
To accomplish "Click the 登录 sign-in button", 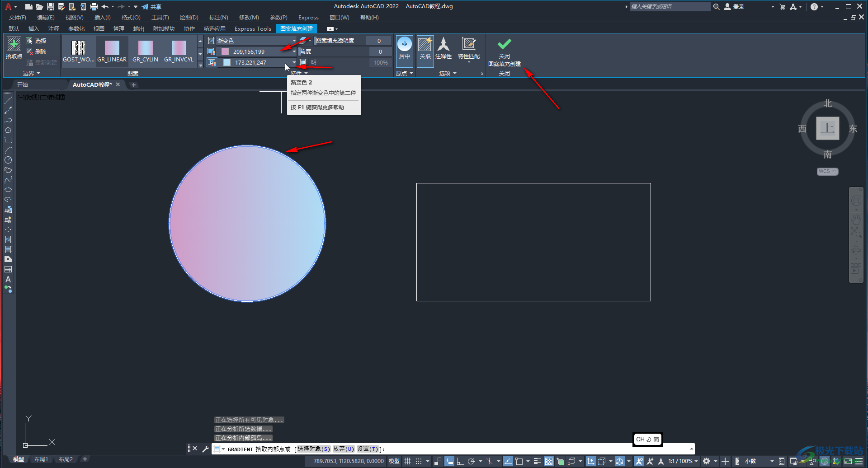I will point(734,7).
